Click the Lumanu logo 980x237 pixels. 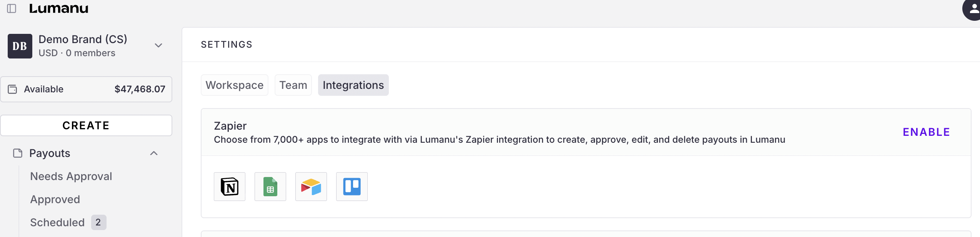click(x=58, y=8)
